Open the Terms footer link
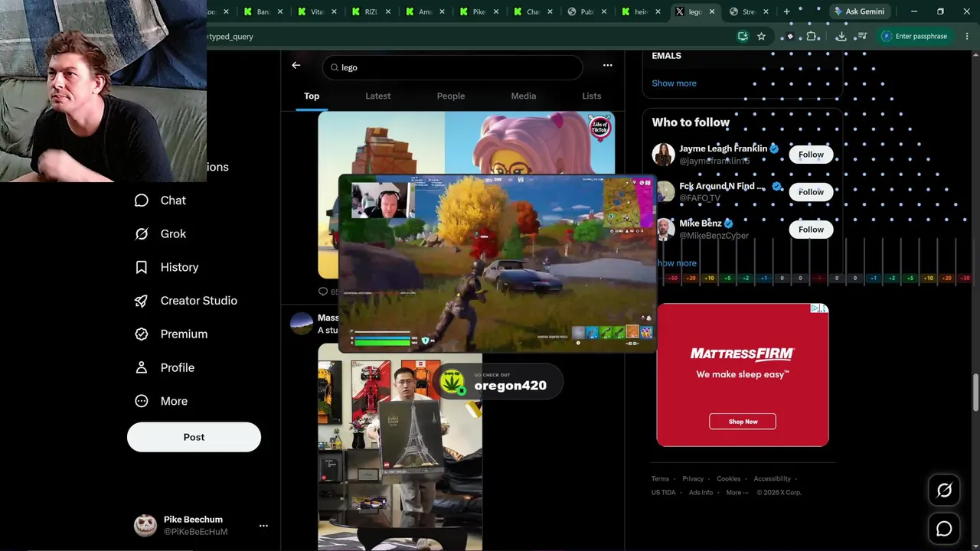This screenshot has width=980, height=551. pos(660,479)
